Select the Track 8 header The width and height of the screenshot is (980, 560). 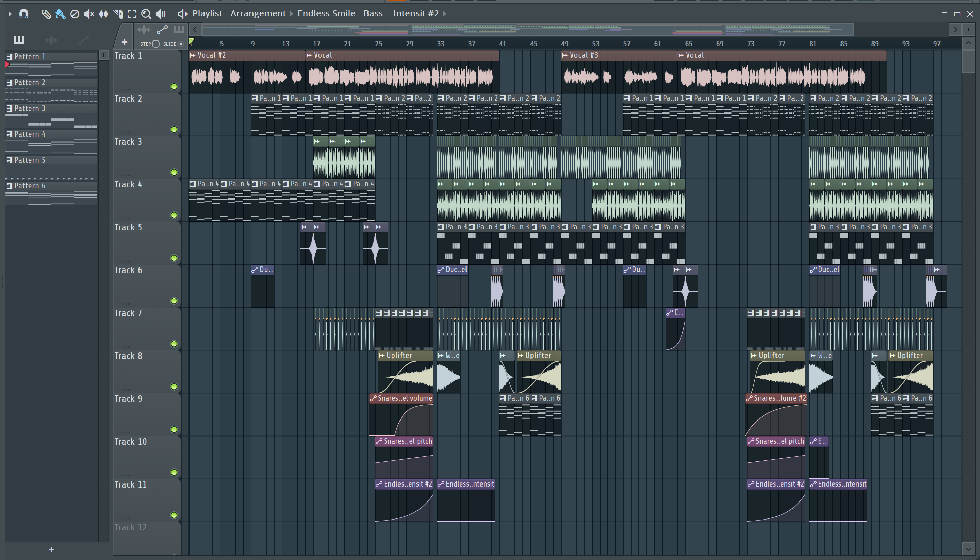pyautogui.click(x=147, y=372)
